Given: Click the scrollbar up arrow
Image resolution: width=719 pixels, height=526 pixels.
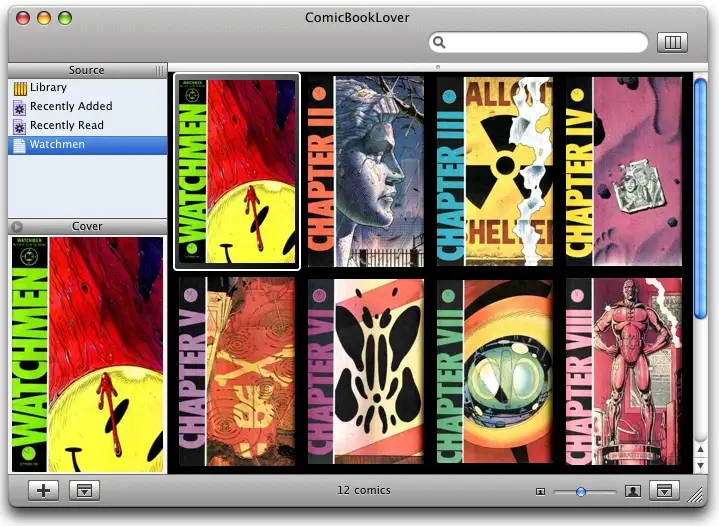Looking at the screenshot, I should coord(700,450).
